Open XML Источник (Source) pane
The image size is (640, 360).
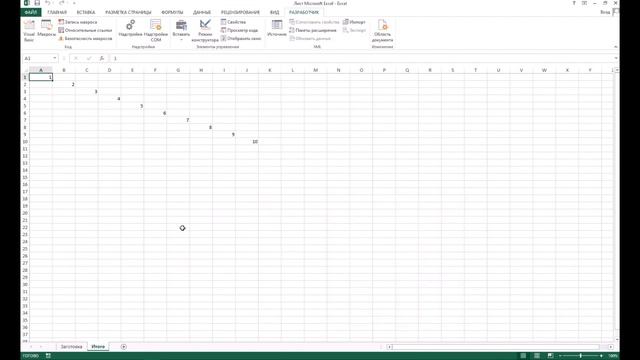point(277,29)
